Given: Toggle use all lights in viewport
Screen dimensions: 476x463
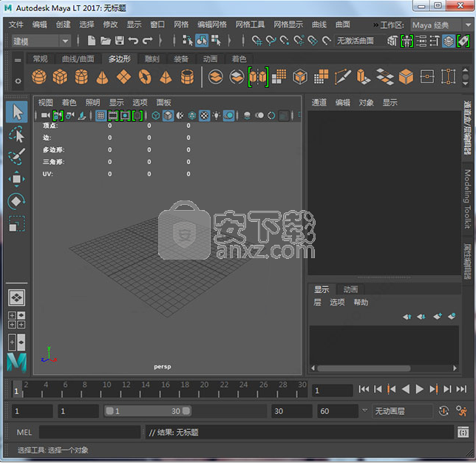Looking at the screenshot, I should point(216,115).
